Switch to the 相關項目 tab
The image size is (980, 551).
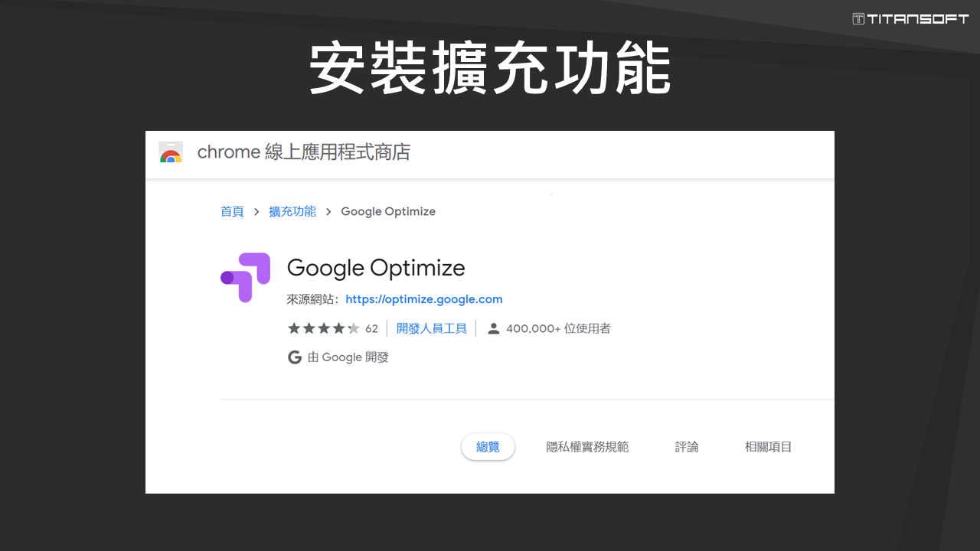tap(769, 447)
